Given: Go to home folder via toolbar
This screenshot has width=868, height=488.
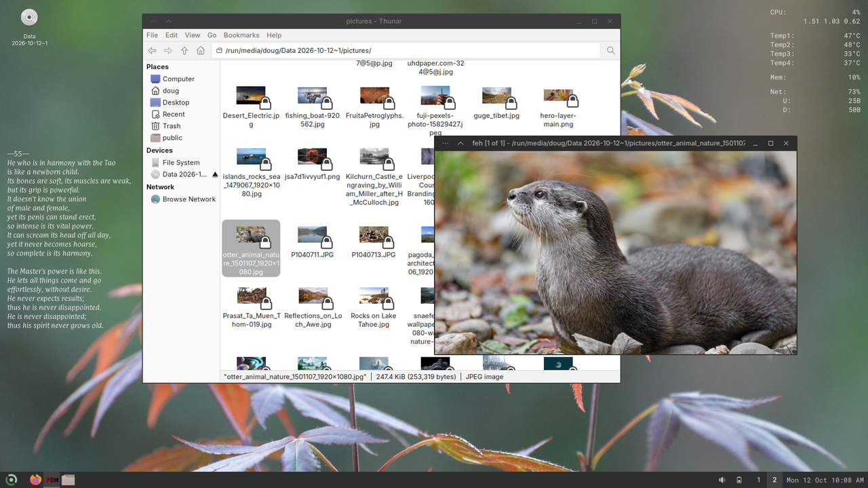Looking at the screenshot, I should click(201, 51).
